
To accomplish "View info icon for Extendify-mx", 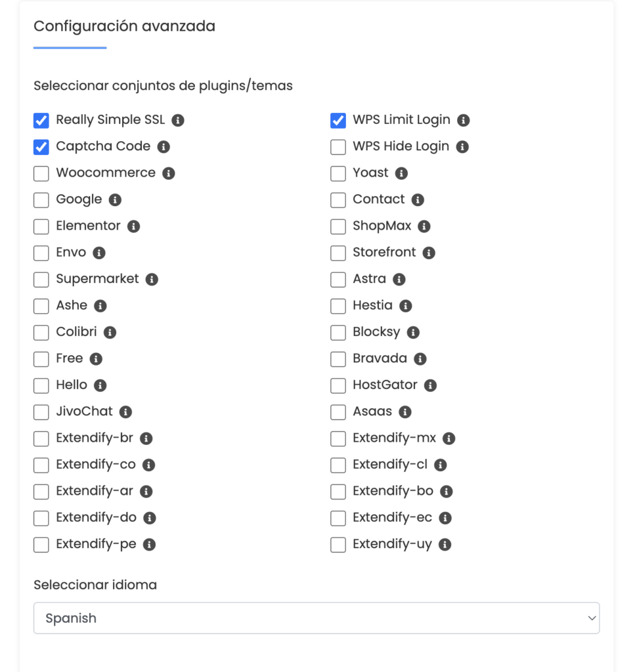I will (449, 438).
